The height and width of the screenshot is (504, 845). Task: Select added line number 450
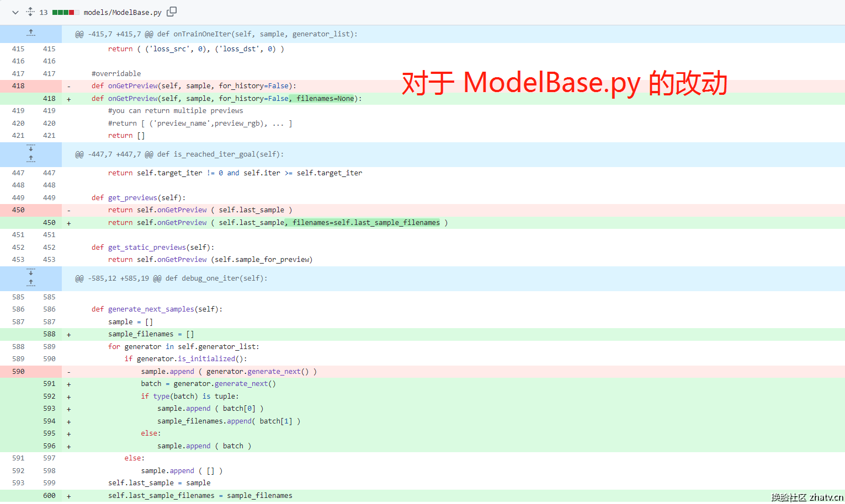49,223
